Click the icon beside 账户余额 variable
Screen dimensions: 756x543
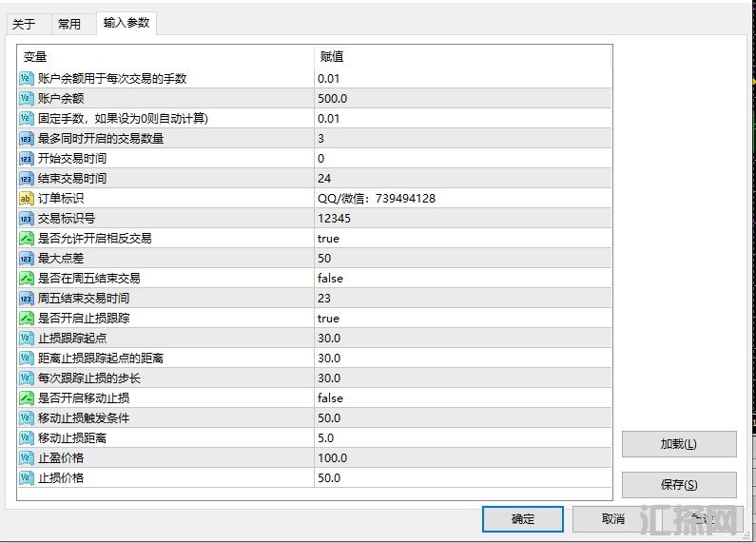tap(27, 99)
